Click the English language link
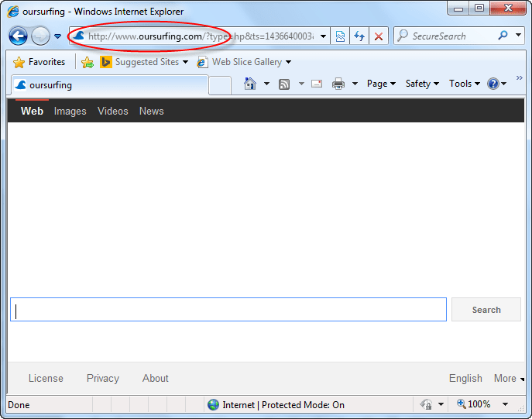The width and height of the screenshot is (532, 419). pyautogui.click(x=465, y=378)
